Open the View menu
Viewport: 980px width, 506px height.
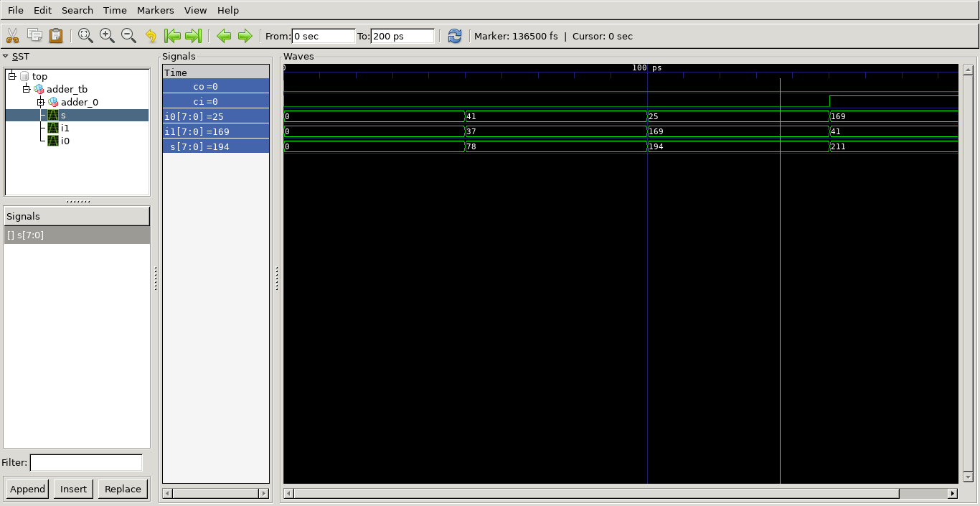195,10
